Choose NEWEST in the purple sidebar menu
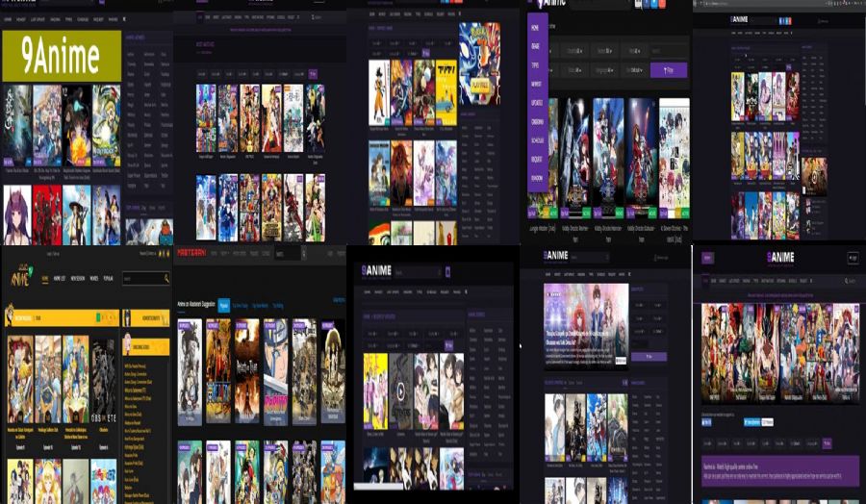Viewport: 866px width, 504px height. click(x=536, y=84)
